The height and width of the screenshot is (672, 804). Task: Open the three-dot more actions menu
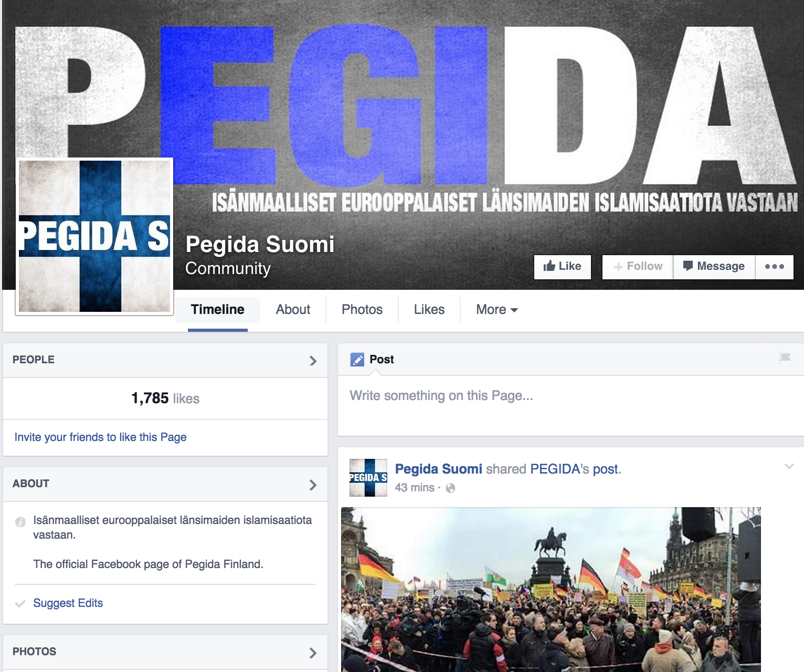tap(774, 267)
